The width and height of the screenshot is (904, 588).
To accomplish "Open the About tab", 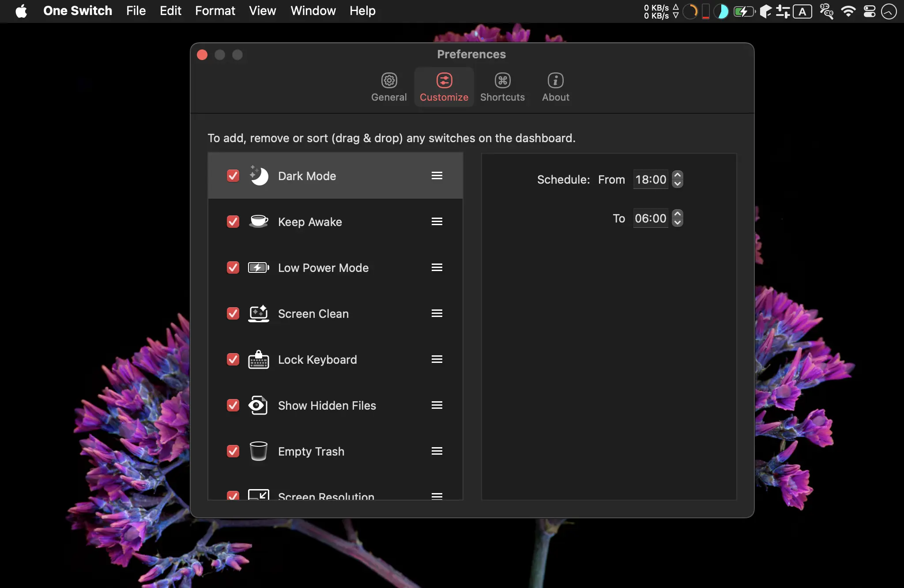I will (555, 87).
